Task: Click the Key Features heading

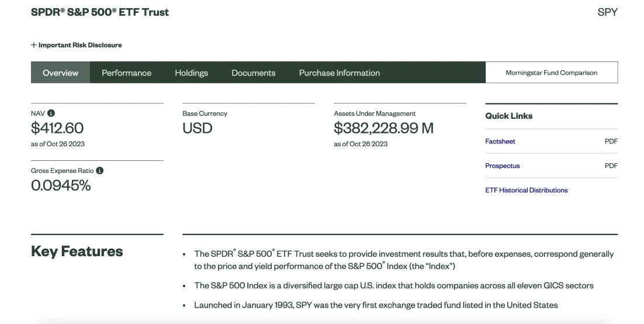Action: click(x=77, y=251)
